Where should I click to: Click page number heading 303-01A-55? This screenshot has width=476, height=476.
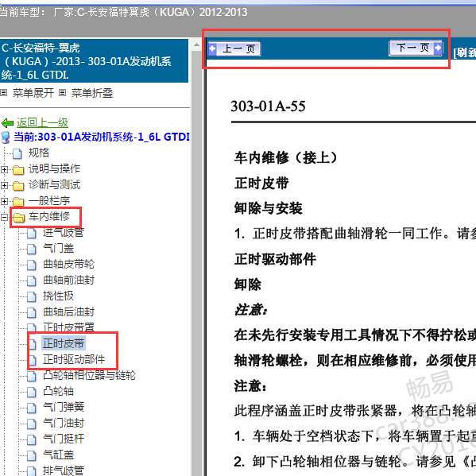pyautogui.click(x=268, y=106)
